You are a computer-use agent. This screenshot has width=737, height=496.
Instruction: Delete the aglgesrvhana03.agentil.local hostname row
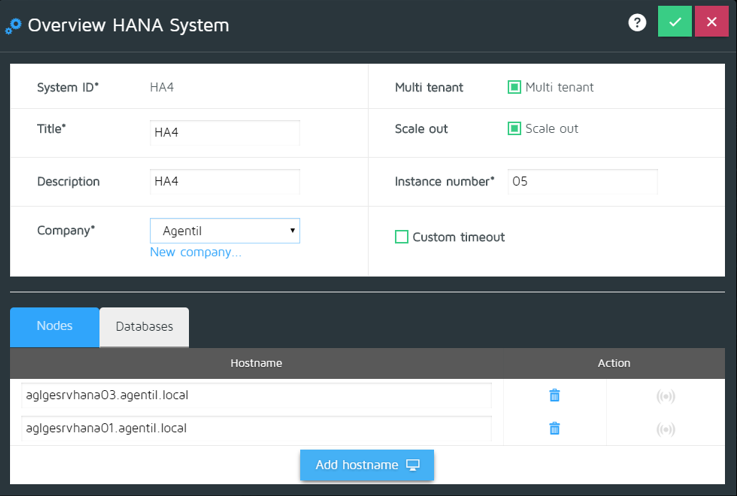click(x=554, y=395)
